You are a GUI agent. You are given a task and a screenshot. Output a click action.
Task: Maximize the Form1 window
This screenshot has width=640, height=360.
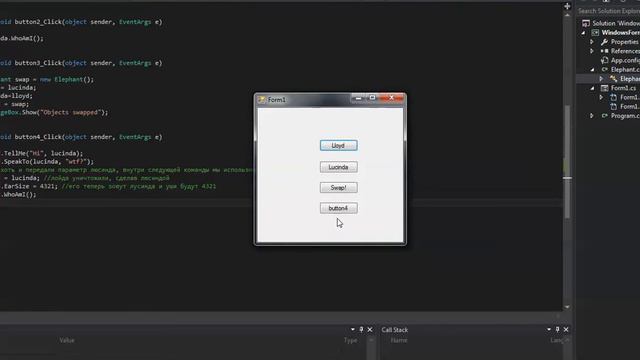tap(372, 98)
